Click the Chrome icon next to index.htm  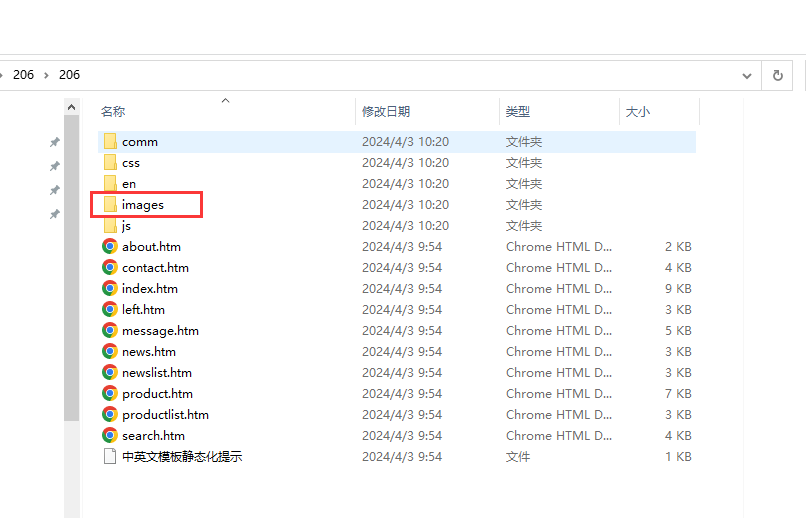point(110,288)
